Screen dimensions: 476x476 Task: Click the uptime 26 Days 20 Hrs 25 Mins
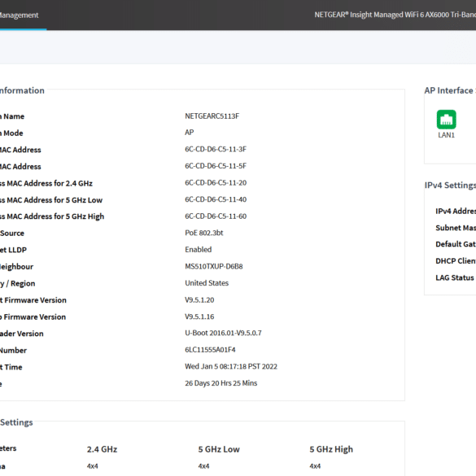pos(221,383)
